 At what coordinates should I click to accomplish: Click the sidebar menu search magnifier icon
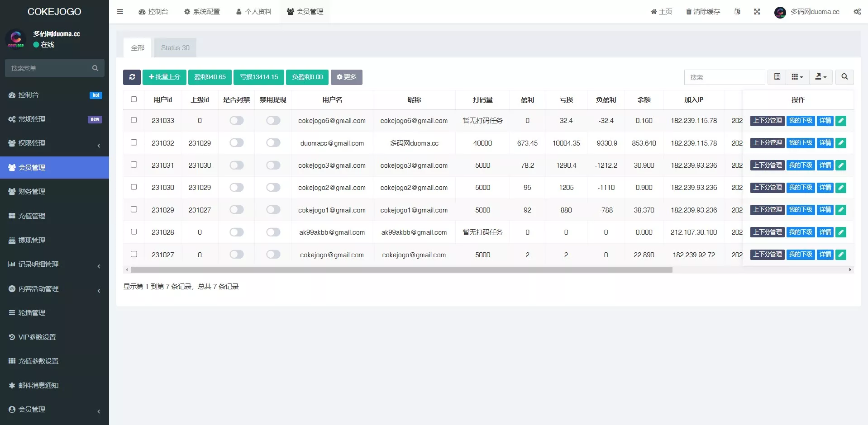tap(95, 68)
